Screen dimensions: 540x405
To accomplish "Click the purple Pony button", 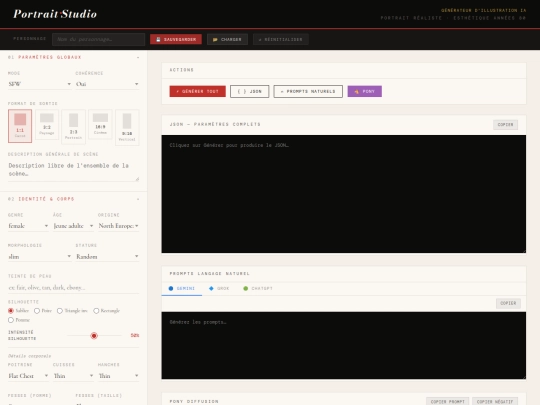I will pyautogui.click(x=365, y=91).
